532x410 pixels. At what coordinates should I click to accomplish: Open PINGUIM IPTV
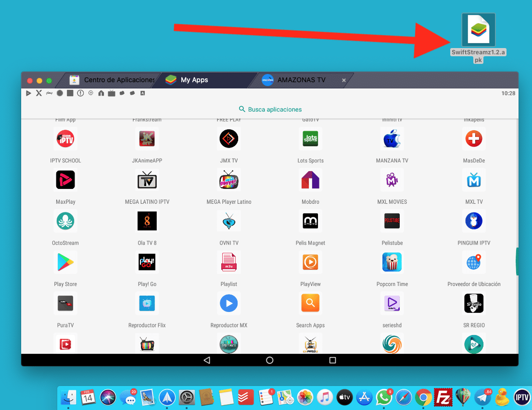tap(474, 221)
